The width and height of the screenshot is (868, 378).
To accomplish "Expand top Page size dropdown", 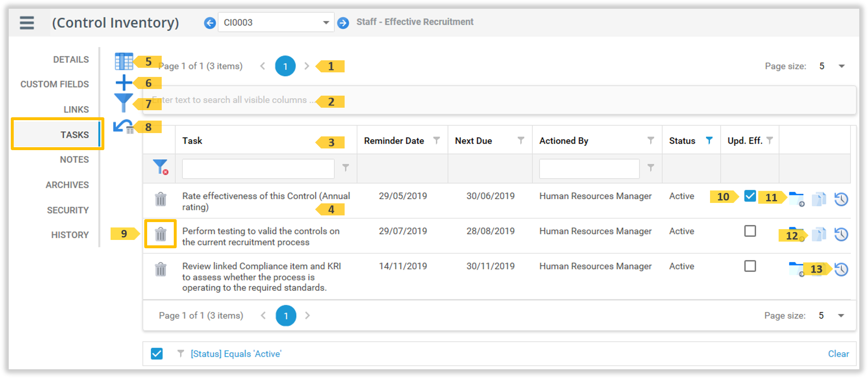I will tap(841, 66).
